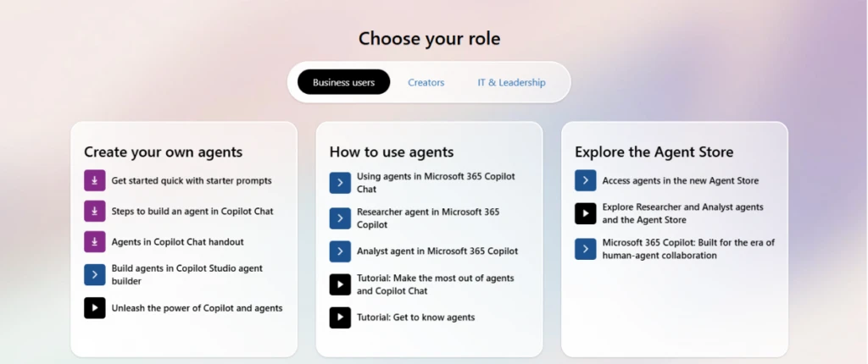Click download icon for Steps to build an agent

tap(95, 211)
